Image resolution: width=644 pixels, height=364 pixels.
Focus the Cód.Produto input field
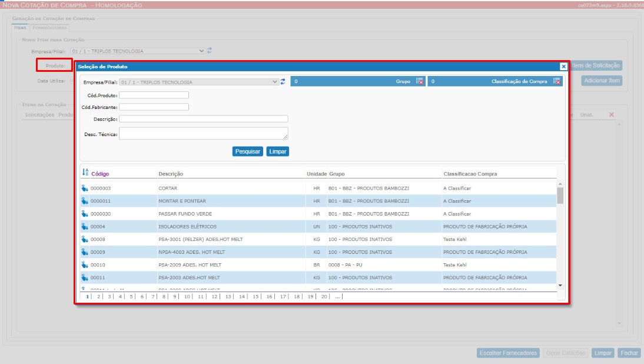(154, 95)
